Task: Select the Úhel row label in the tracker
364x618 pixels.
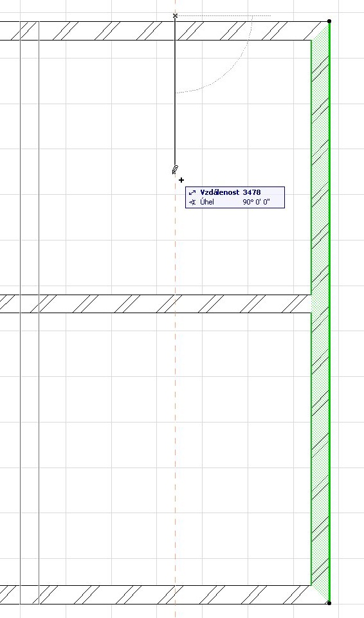Action: click(207, 202)
